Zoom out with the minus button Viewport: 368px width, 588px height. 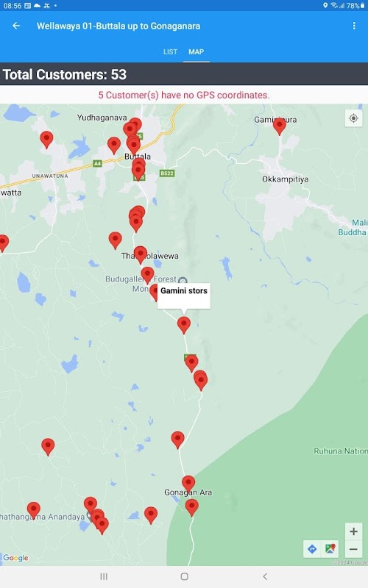click(353, 549)
